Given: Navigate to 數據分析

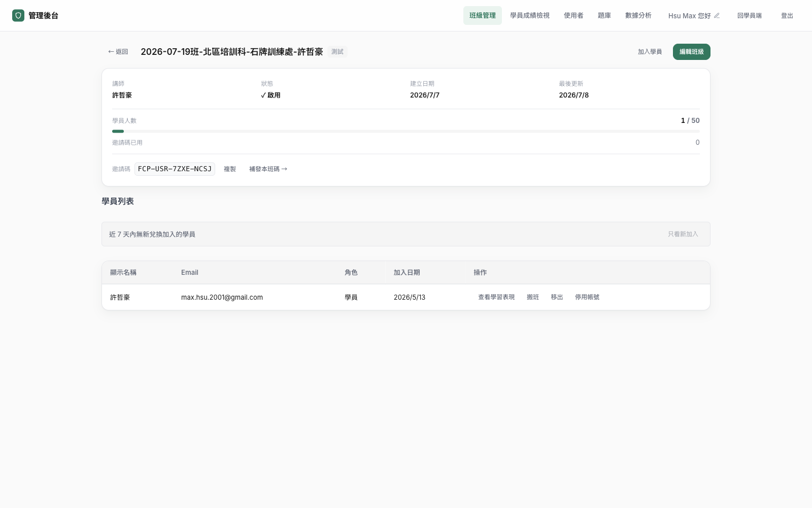Looking at the screenshot, I should tap(638, 16).
